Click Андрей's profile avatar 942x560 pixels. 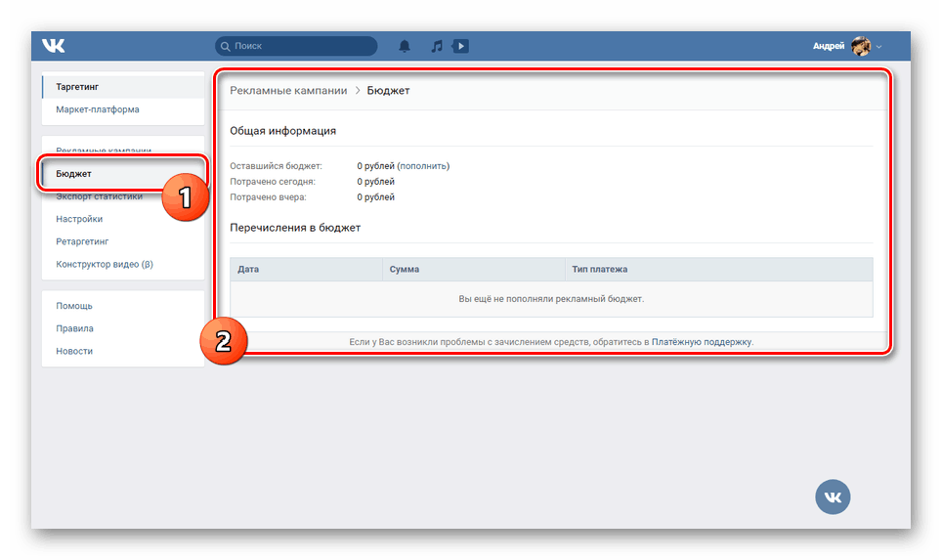(861, 46)
